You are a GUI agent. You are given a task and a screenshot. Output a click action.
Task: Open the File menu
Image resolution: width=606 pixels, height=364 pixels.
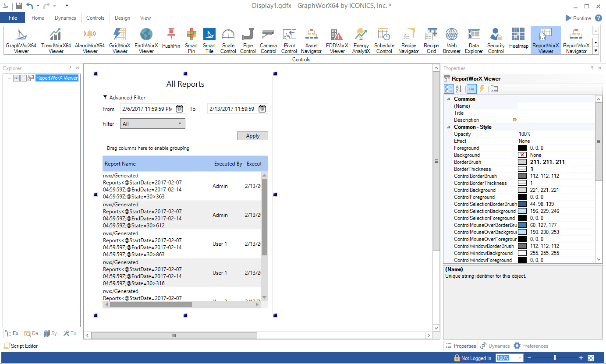(13, 18)
